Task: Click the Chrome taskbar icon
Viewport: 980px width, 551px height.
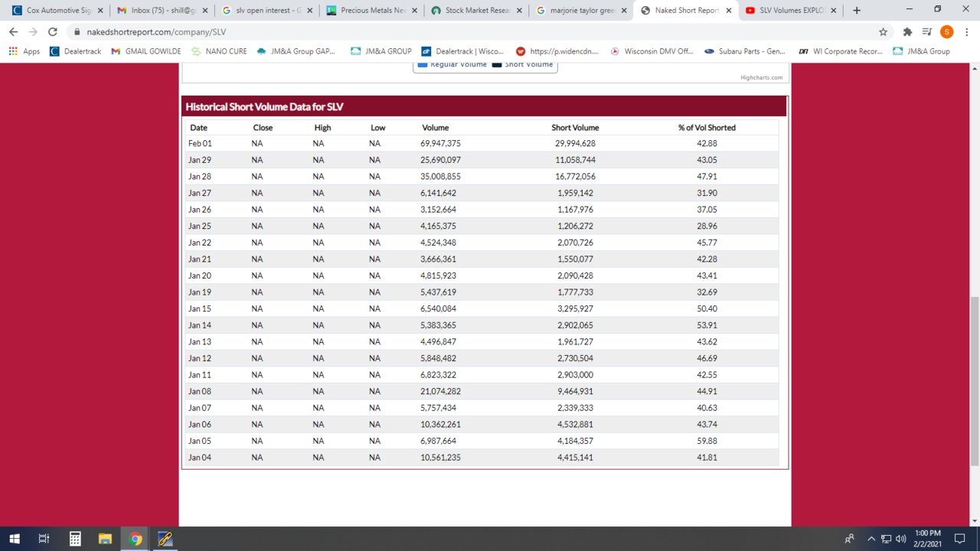Action: click(x=136, y=539)
